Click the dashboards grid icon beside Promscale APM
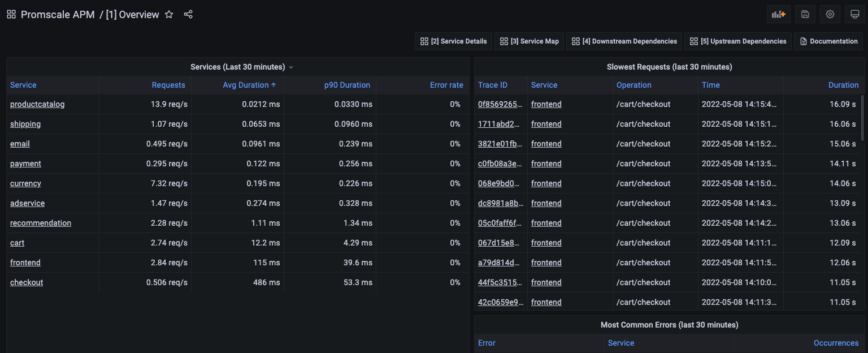This screenshot has width=868, height=353. pos(11,15)
